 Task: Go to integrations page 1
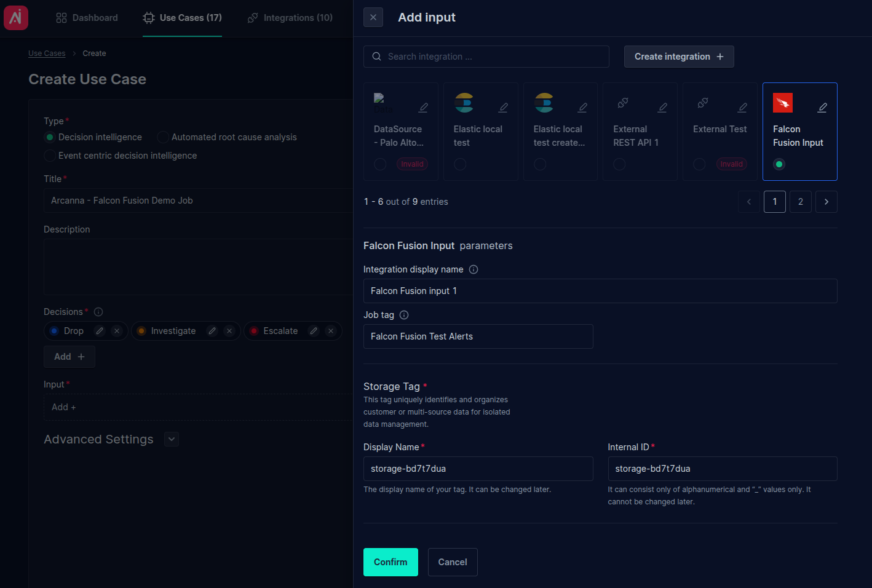click(x=775, y=202)
